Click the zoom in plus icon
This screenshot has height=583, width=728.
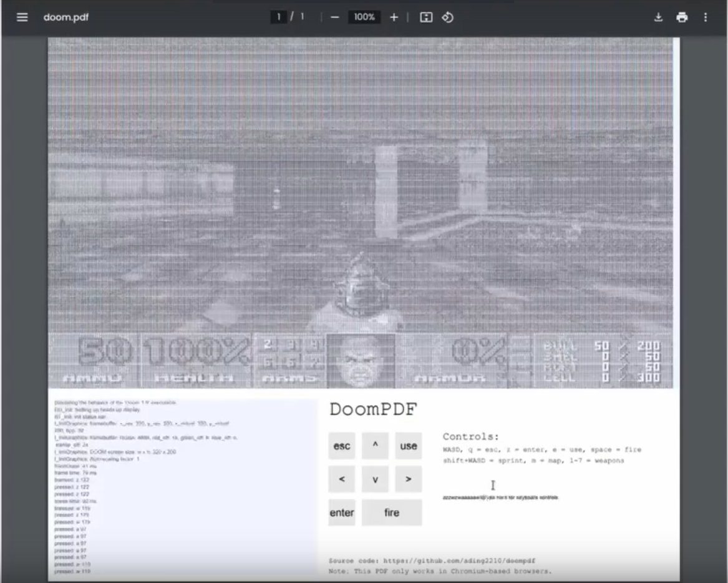(394, 17)
